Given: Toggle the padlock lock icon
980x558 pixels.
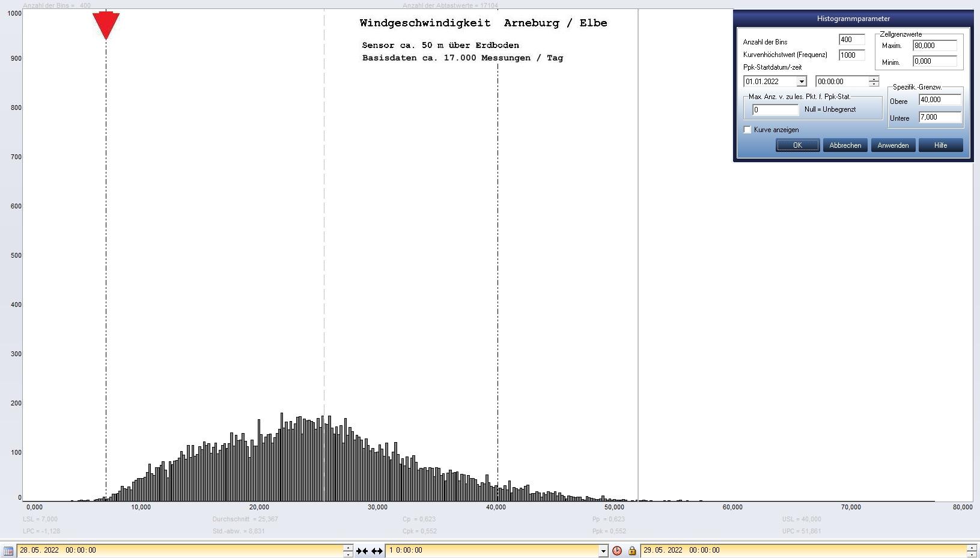Looking at the screenshot, I should pos(632,550).
